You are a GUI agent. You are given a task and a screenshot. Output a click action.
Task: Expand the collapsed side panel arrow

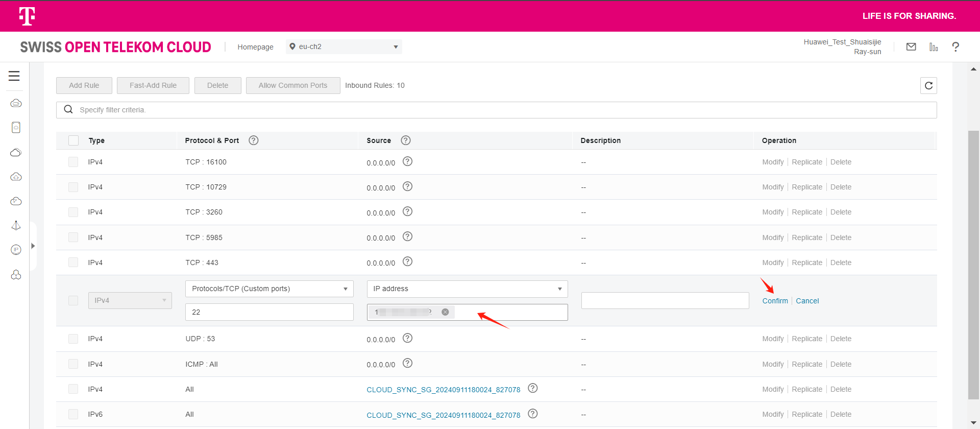(33, 246)
